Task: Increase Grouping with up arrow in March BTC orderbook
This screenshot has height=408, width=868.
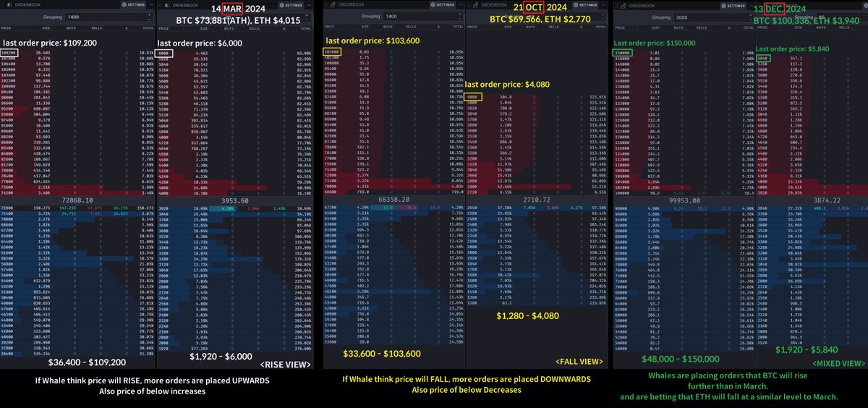Action: pos(149,14)
